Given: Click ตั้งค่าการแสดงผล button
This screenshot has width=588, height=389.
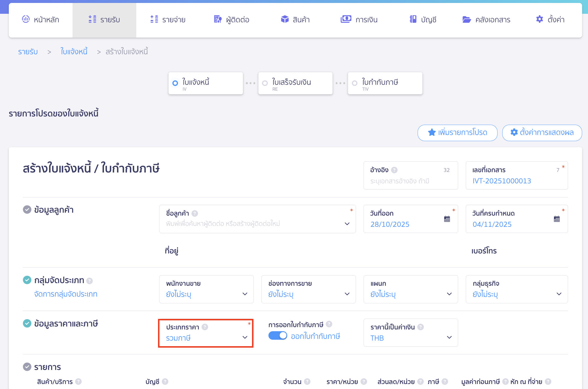Looking at the screenshot, I should coord(542,133).
